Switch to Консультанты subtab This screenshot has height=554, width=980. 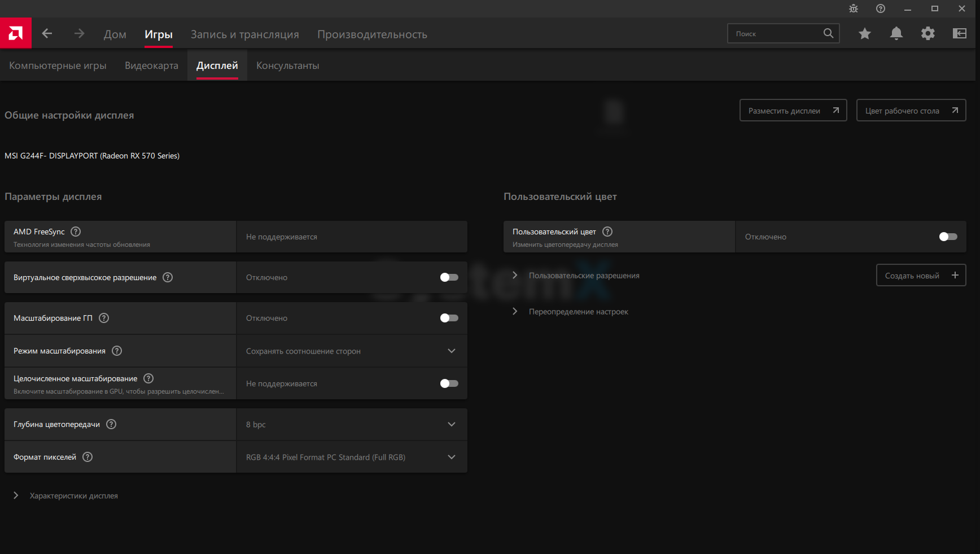pos(288,66)
